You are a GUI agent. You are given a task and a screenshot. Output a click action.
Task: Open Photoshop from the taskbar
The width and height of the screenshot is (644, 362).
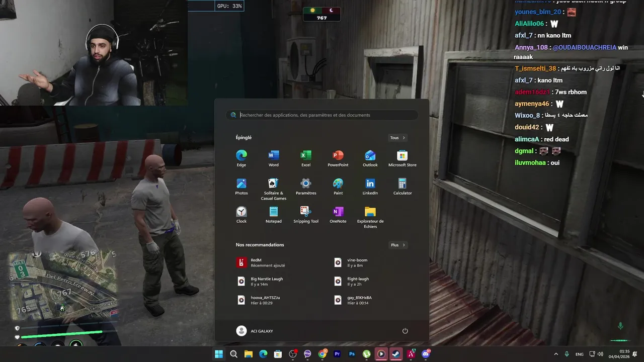(352, 354)
